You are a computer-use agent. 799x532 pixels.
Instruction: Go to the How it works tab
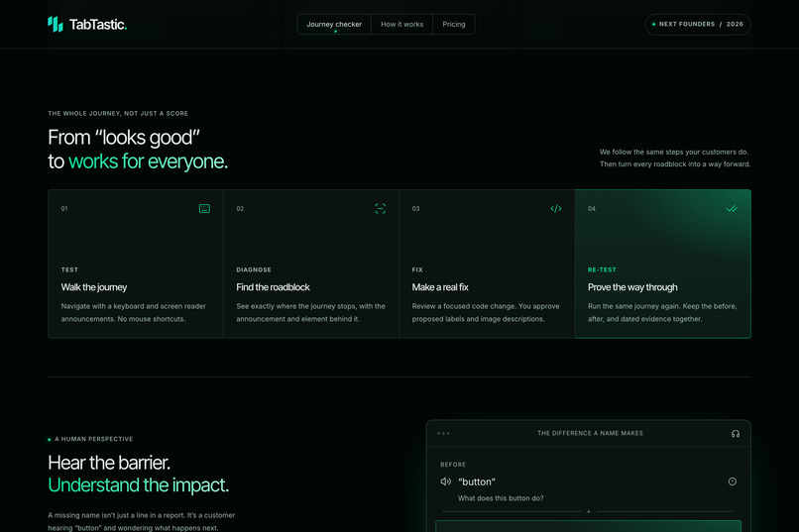pyautogui.click(x=402, y=24)
